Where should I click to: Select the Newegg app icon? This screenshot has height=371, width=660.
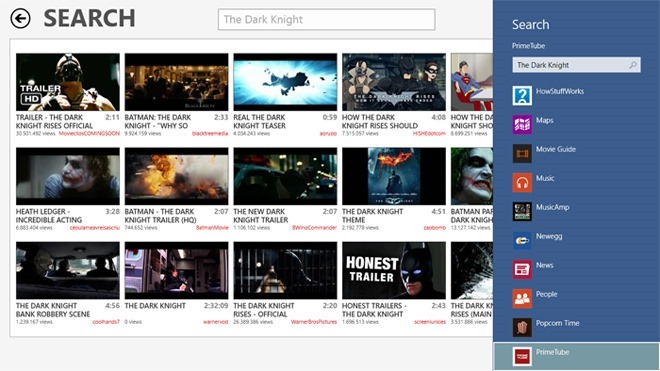pos(522,241)
